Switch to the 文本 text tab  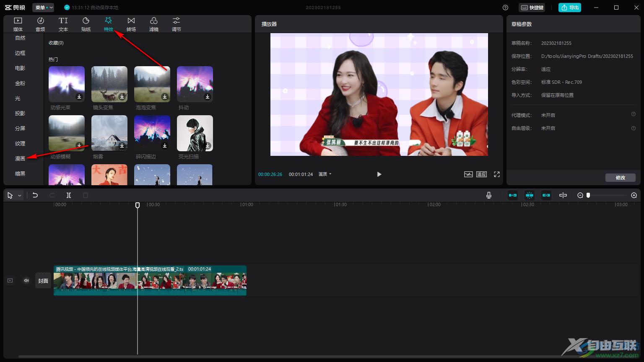pos(63,24)
